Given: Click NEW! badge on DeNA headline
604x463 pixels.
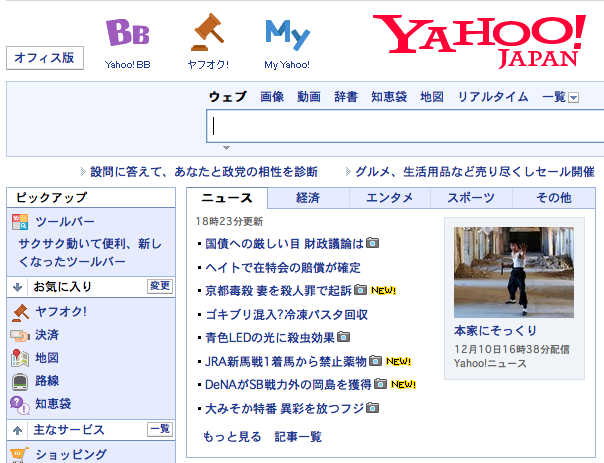Looking at the screenshot, I should [403, 385].
